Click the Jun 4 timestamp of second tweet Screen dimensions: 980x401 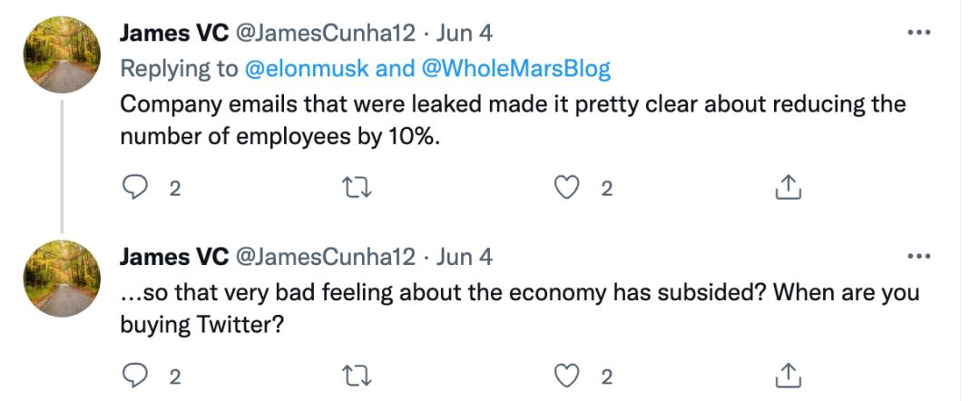click(465, 257)
